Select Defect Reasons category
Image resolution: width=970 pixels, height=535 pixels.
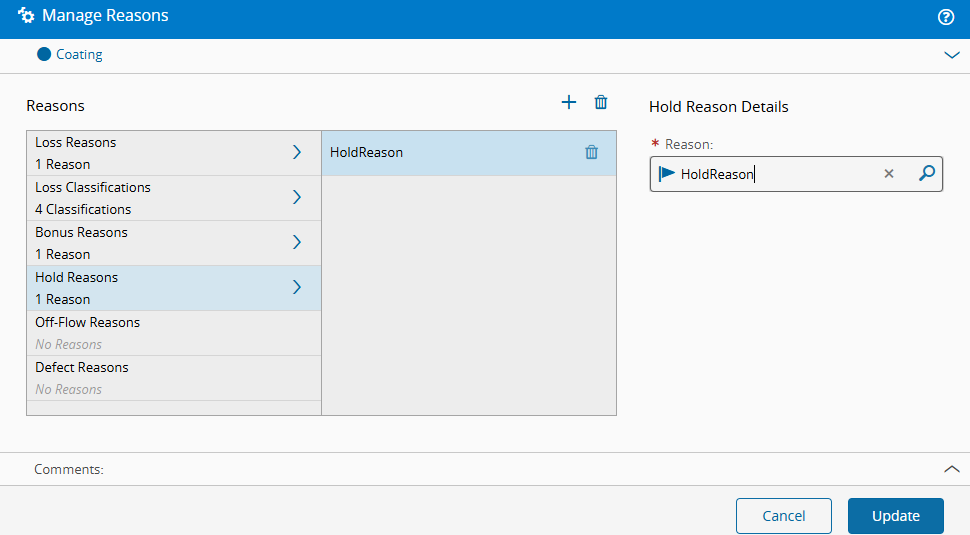(x=174, y=379)
